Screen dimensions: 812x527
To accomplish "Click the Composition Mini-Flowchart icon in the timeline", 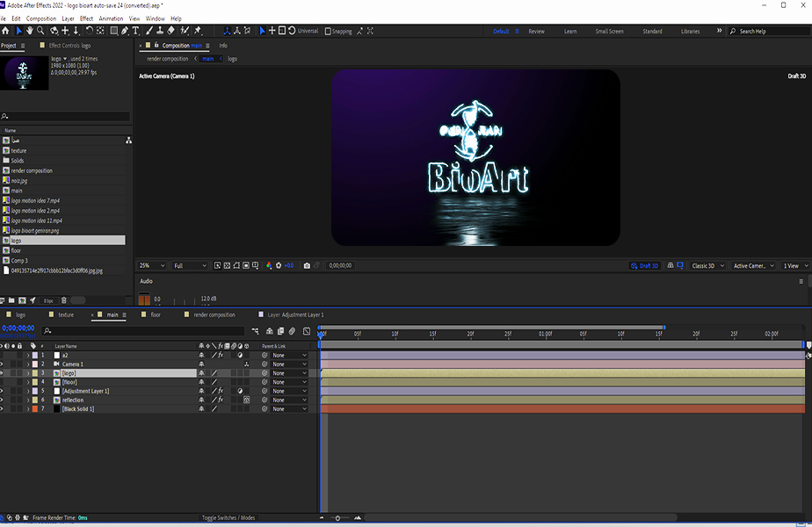I will click(256, 331).
